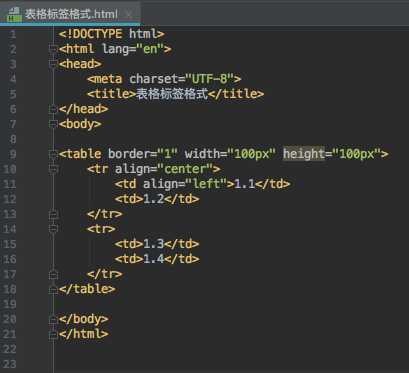Viewport: 409px width, 373px height.
Task: Click line number 1 in the gutter
Action: [12, 34]
